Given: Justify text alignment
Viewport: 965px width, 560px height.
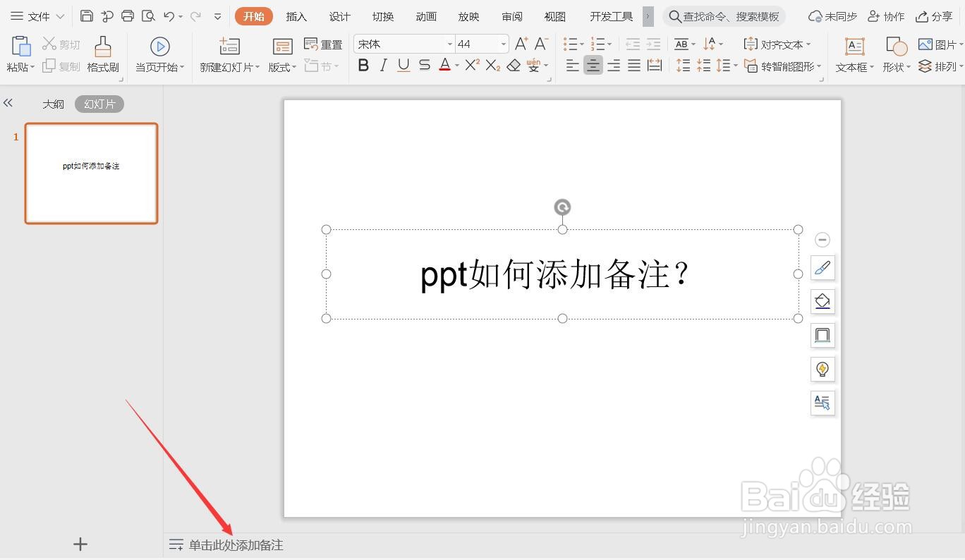Looking at the screenshot, I should pyautogui.click(x=634, y=66).
